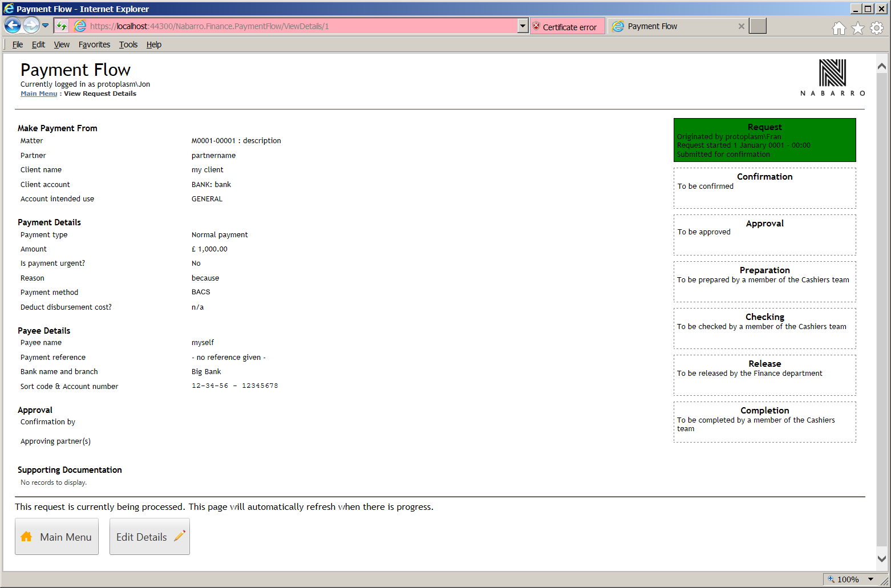The height and width of the screenshot is (588, 891).
Task: Click the Nabarro logo
Action: pyautogui.click(x=832, y=78)
